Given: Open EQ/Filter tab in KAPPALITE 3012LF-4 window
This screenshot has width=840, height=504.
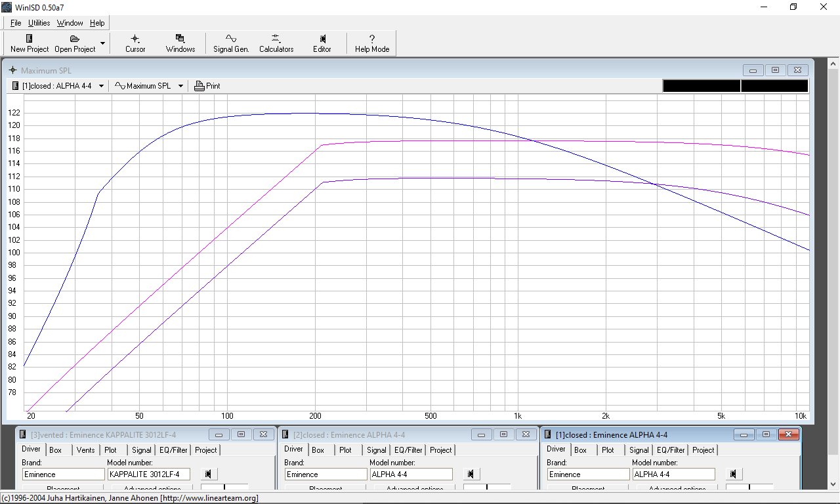Looking at the screenshot, I should (174, 450).
